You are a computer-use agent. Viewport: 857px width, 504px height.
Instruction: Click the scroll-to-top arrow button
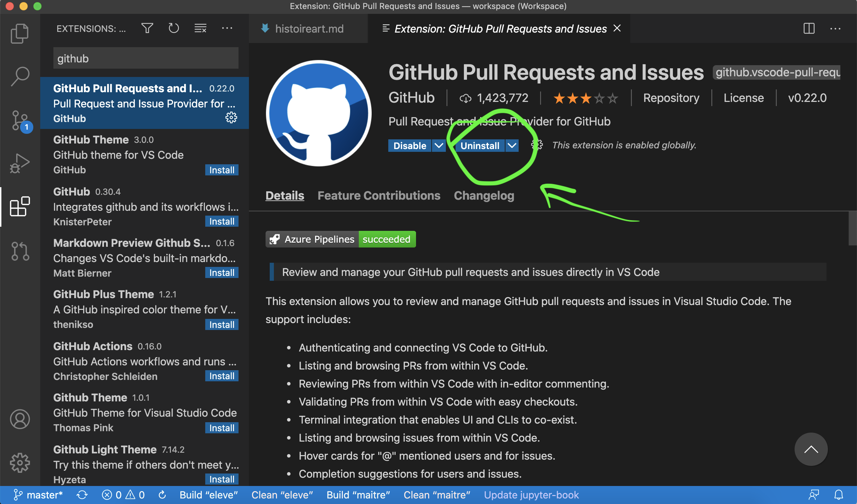[811, 449]
